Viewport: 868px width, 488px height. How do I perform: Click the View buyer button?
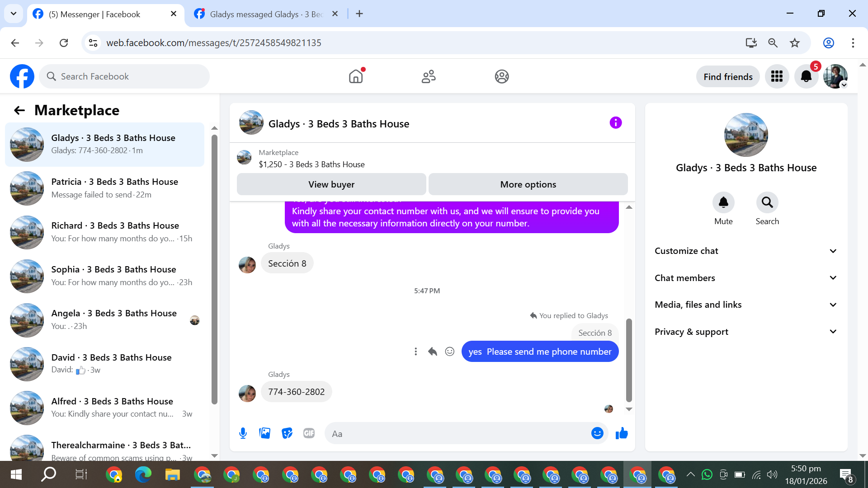(x=331, y=184)
